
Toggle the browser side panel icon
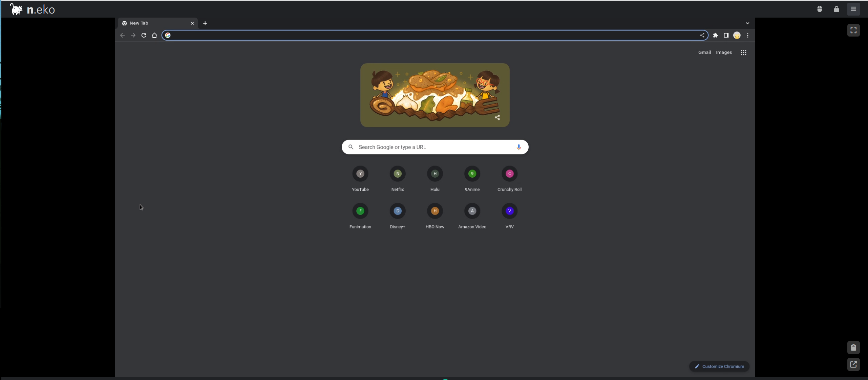pyautogui.click(x=726, y=35)
